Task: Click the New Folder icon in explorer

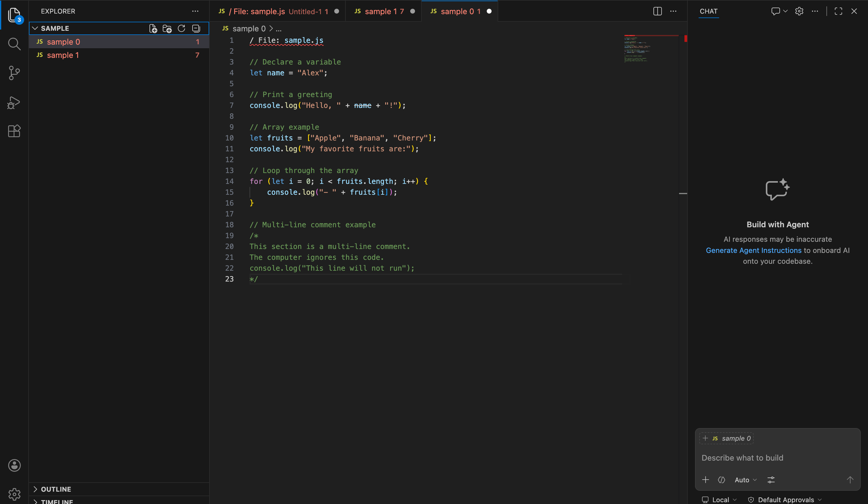Action: coord(167,29)
